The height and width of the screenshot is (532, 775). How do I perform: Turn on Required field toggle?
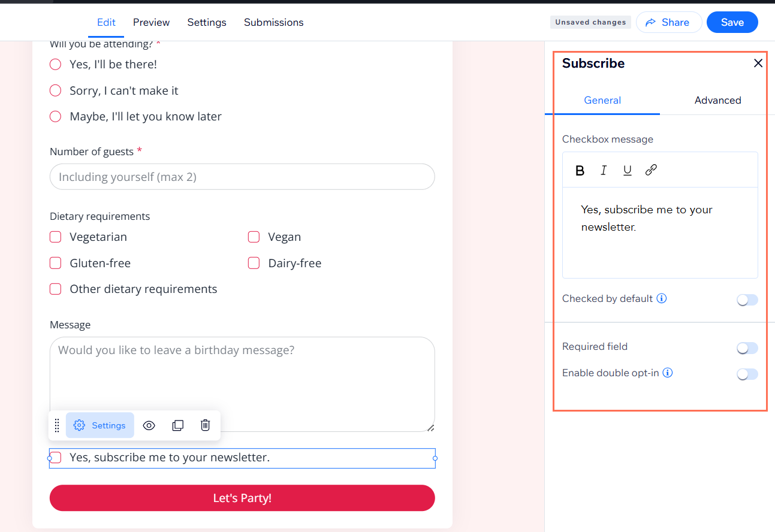(747, 348)
